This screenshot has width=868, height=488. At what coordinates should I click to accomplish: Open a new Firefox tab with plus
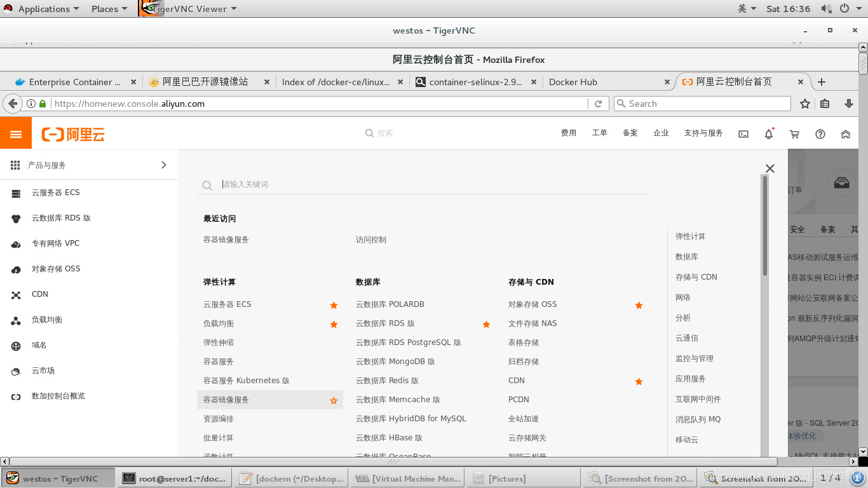[822, 82]
